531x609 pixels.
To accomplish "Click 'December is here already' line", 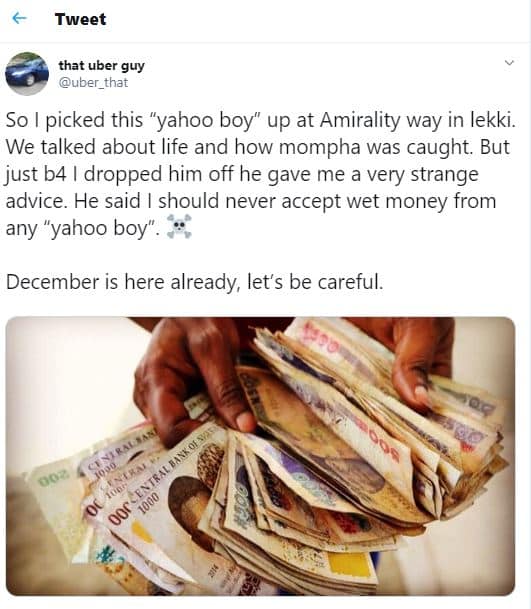I will [x=195, y=282].
